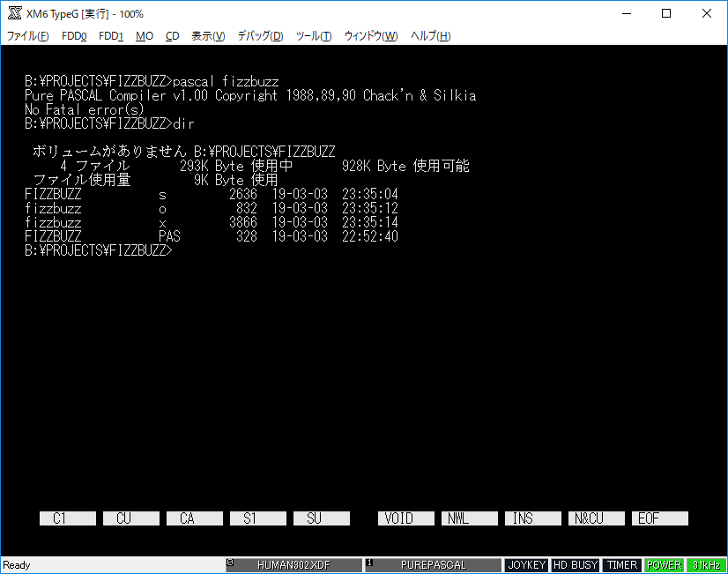
Task: Click the XM6 application icon in title bar
Action: [14, 13]
